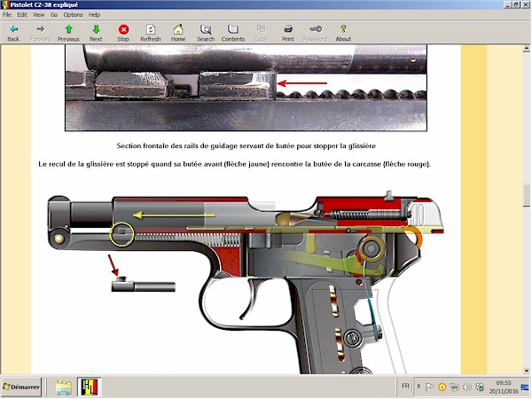The image size is (532, 399).
Task: Go Back using the toolbar arrow
Action: coord(13,33)
